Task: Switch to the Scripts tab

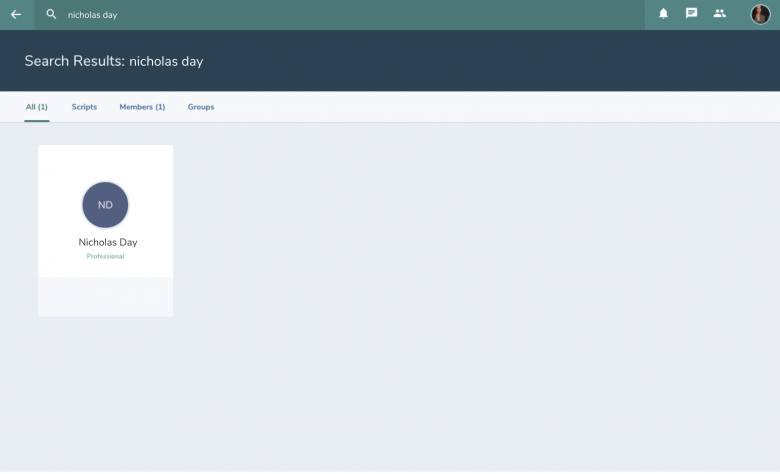Action: [x=84, y=107]
